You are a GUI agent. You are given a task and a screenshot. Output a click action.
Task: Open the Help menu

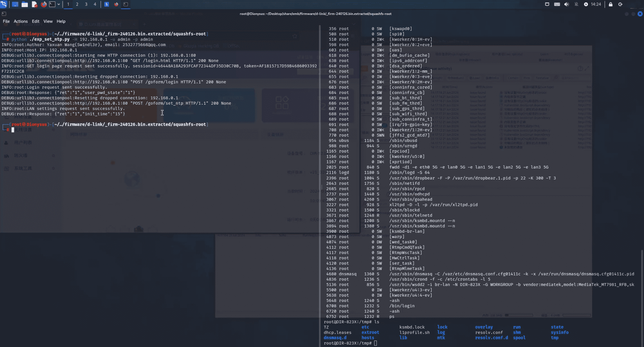(61, 21)
